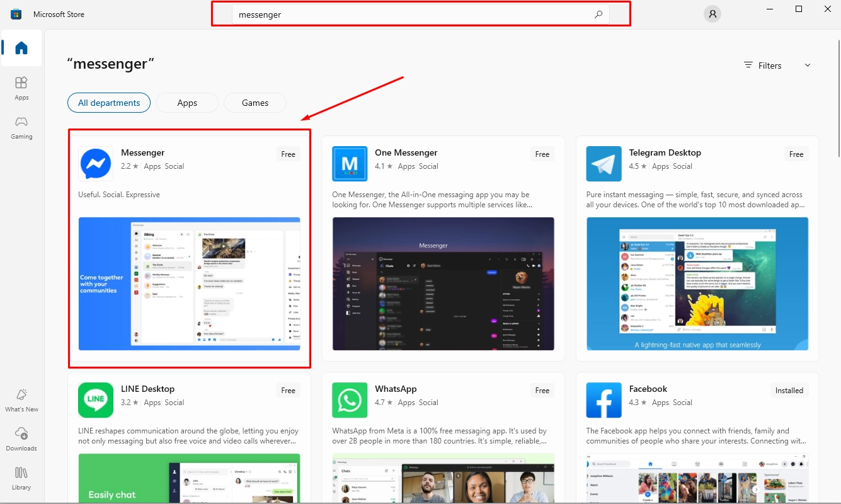The image size is (841, 504).
Task: Select the Apps filter tab
Action: 187,103
